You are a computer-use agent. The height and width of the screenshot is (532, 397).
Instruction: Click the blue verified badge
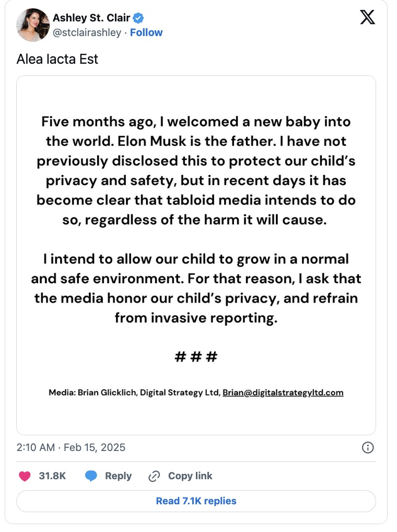pos(138,18)
